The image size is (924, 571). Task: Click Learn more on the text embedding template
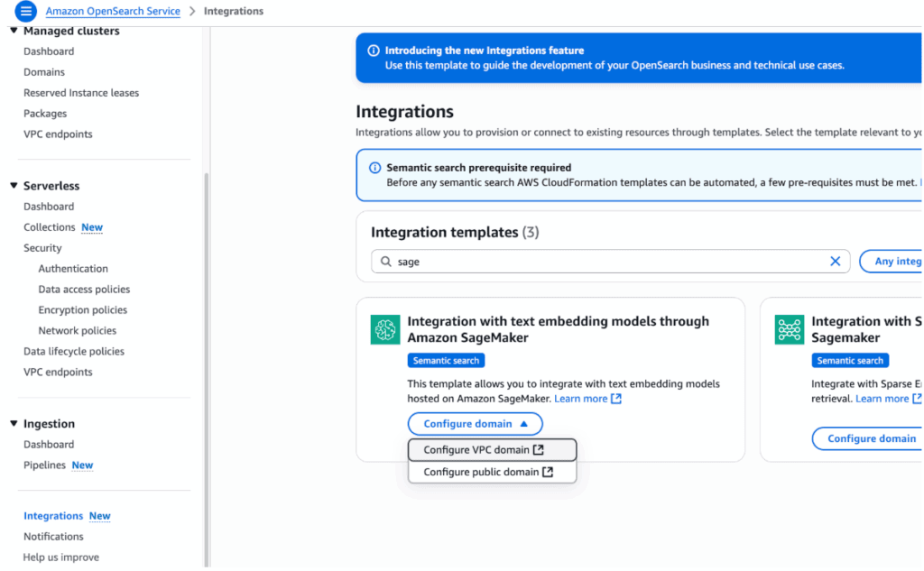tap(581, 398)
